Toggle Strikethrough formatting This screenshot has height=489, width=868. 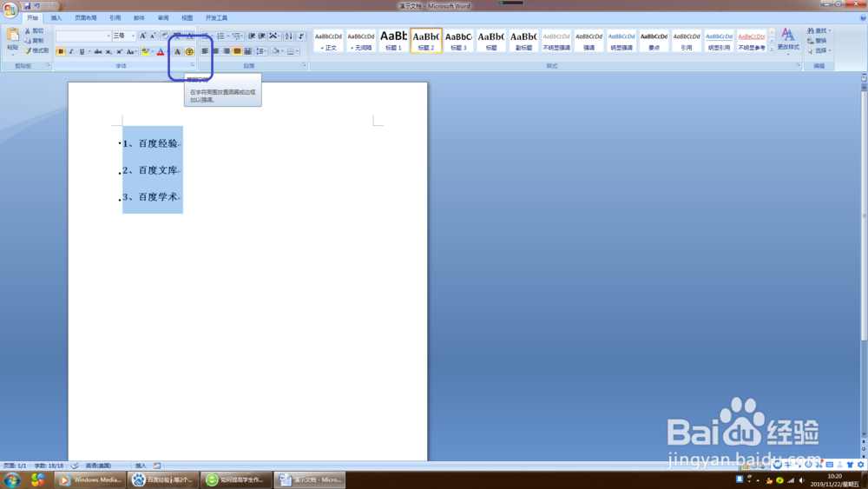[x=98, y=51]
